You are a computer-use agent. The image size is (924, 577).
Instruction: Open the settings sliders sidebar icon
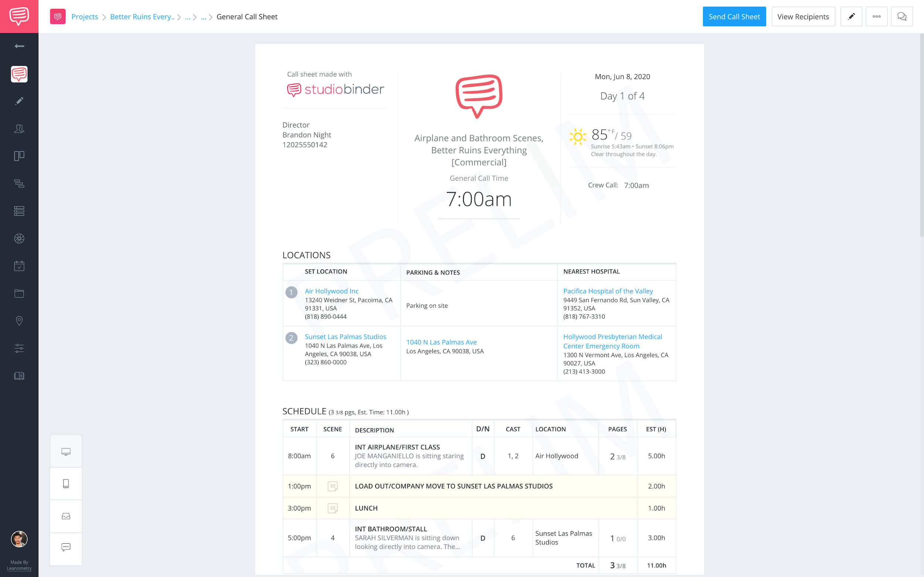pyautogui.click(x=19, y=348)
